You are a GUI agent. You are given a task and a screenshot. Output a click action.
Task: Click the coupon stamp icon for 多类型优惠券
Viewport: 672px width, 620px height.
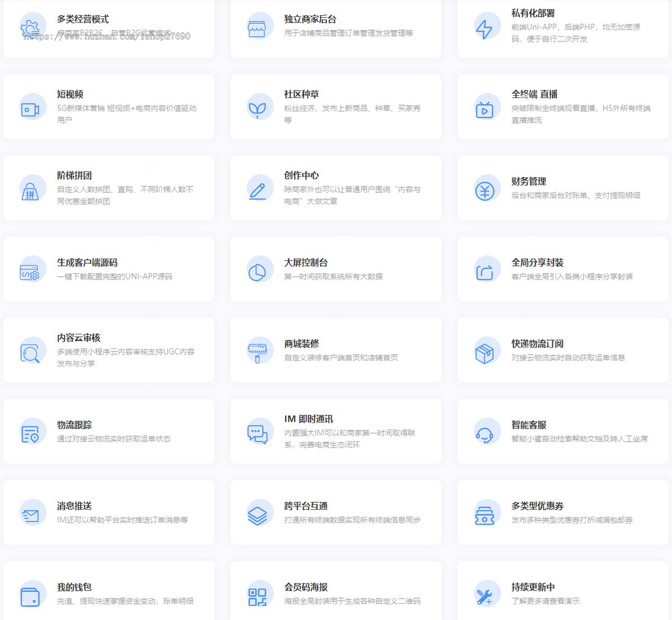pos(484,515)
